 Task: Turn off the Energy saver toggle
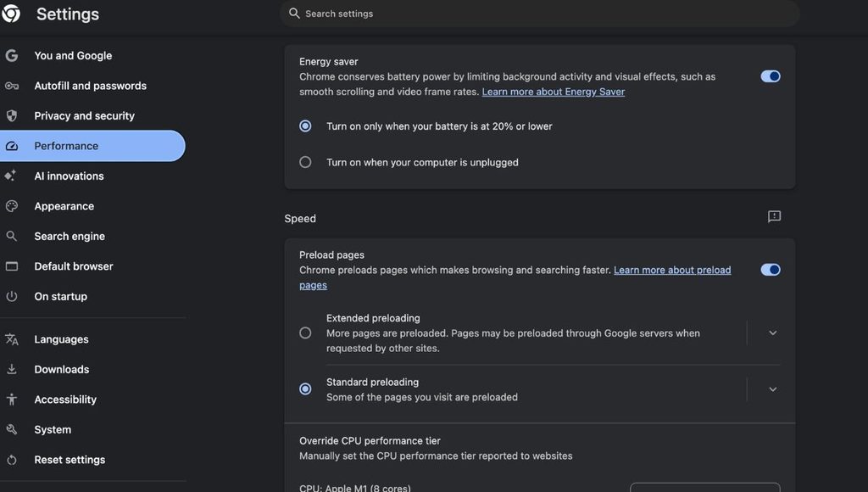pyautogui.click(x=770, y=76)
